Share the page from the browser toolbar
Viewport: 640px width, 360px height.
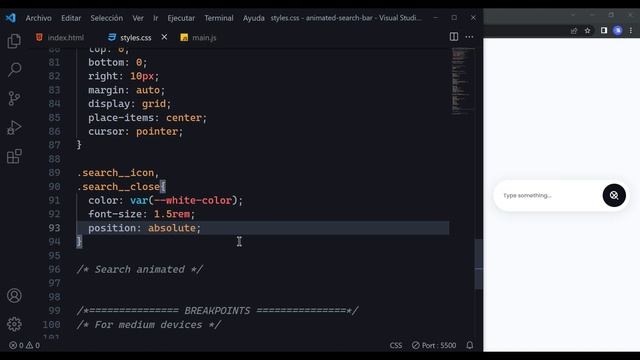click(x=574, y=31)
